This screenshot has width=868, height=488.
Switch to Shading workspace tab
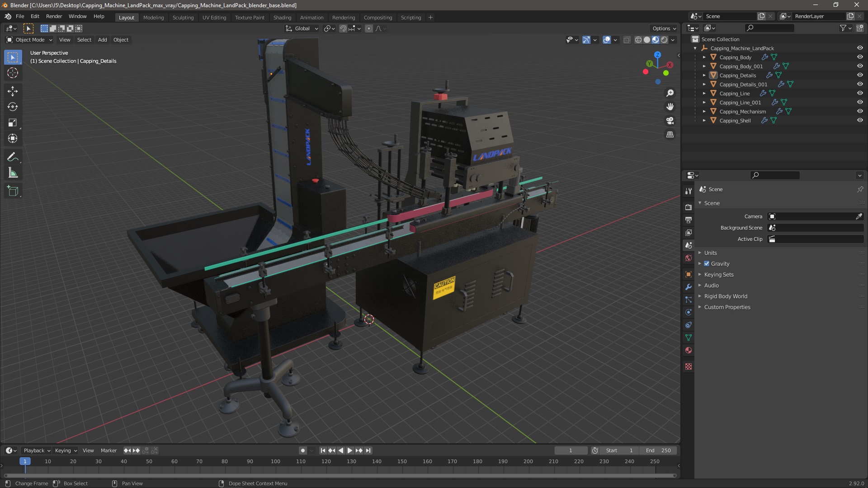coord(282,18)
